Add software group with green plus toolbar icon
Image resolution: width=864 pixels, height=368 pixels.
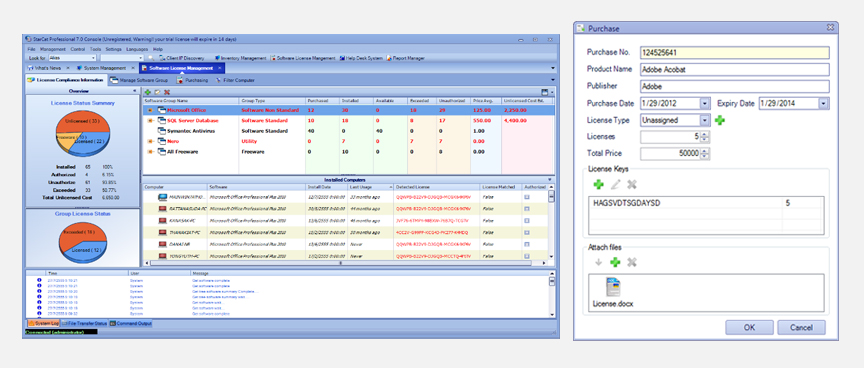[x=148, y=92]
